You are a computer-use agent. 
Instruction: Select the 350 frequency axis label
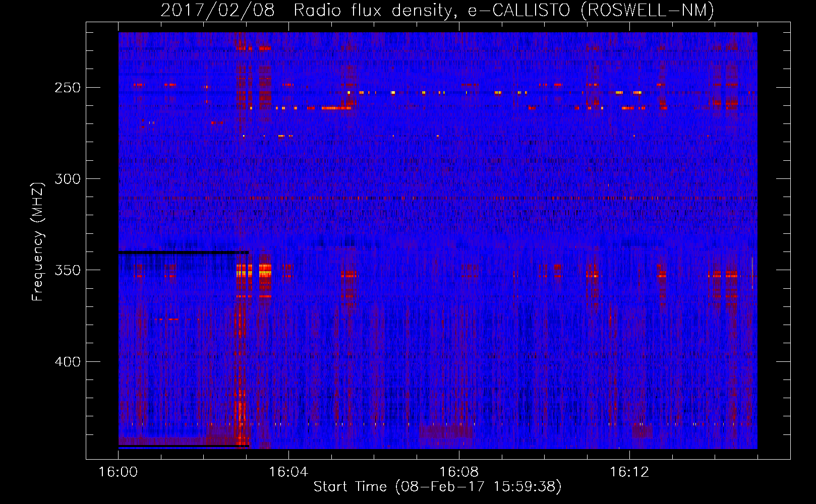pos(68,270)
